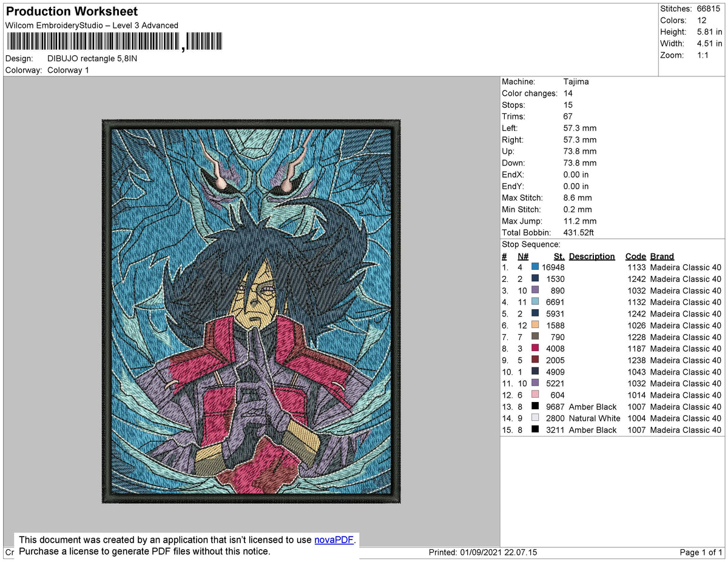Open the novaPDF license link
This screenshot has width=728, height=562.
click(333, 540)
